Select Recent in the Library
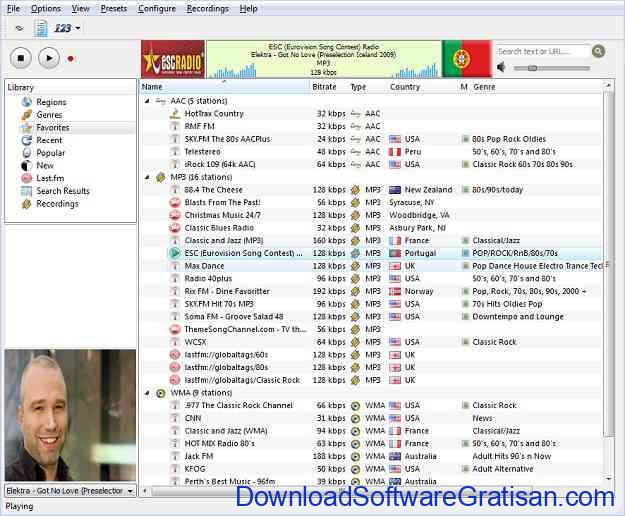The width and height of the screenshot is (625, 516). tap(49, 140)
